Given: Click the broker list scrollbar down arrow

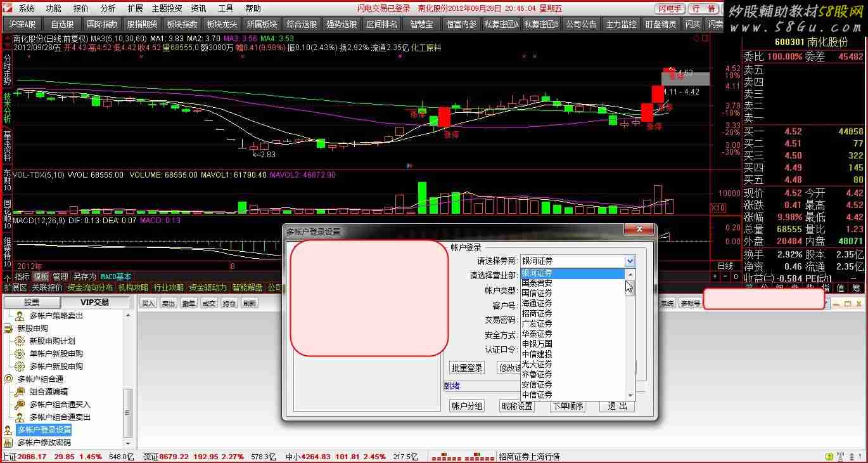Looking at the screenshot, I should click(x=630, y=395).
